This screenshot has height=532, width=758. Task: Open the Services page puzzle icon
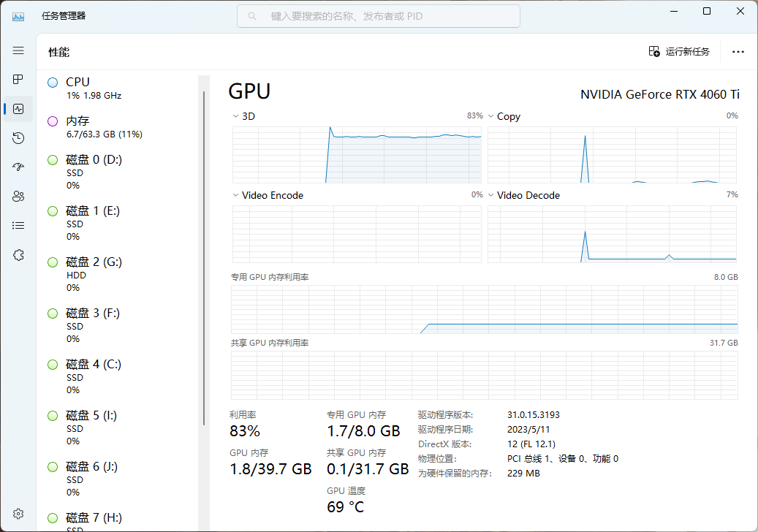click(x=18, y=255)
